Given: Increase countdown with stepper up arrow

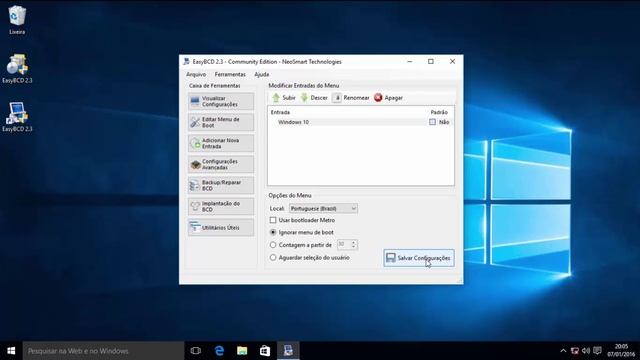Looking at the screenshot, I should (x=354, y=242).
